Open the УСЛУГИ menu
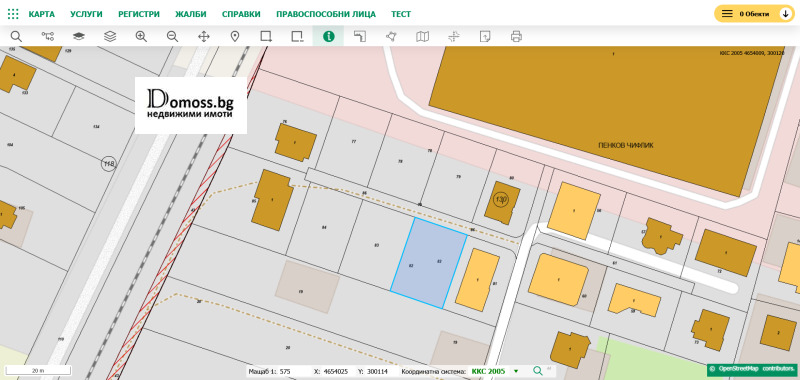Viewport: 800px width, 380px height. (86, 14)
